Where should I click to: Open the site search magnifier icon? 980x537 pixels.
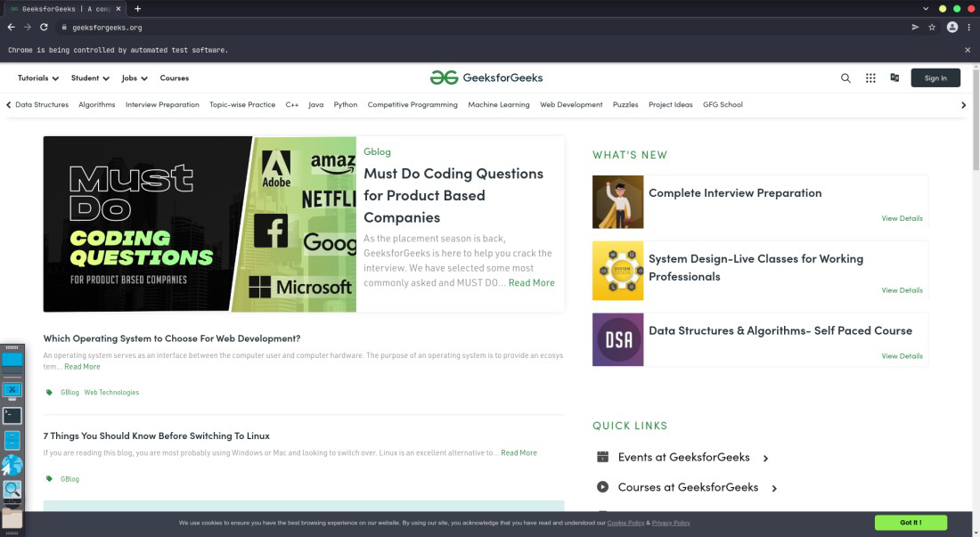pyautogui.click(x=845, y=78)
